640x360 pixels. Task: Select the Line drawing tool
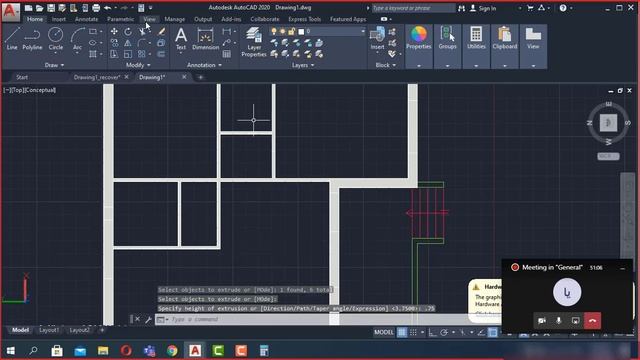[x=12, y=38]
